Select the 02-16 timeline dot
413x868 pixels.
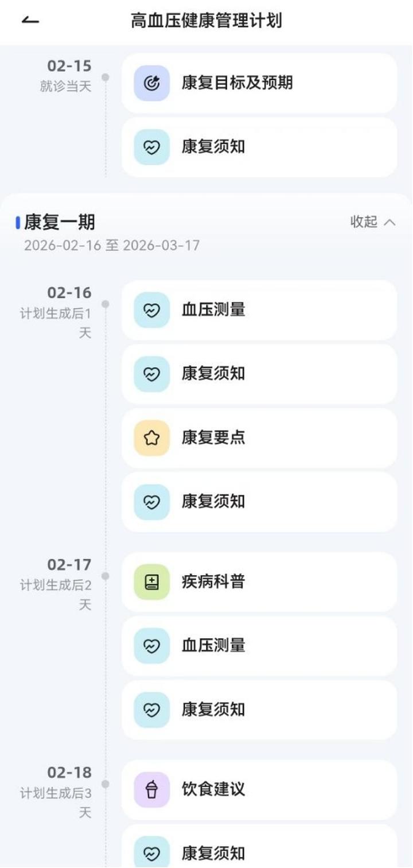click(x=106, y=304)
